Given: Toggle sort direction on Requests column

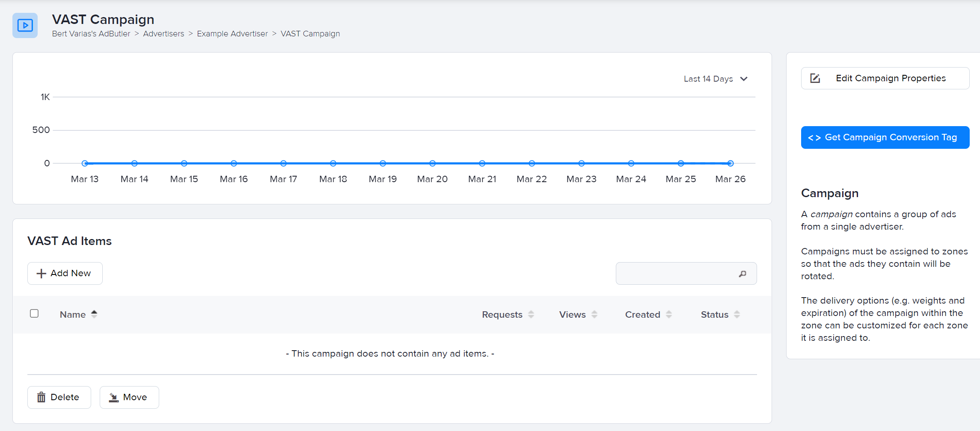Looking at the screenshot, I should [x=531, y=314].
